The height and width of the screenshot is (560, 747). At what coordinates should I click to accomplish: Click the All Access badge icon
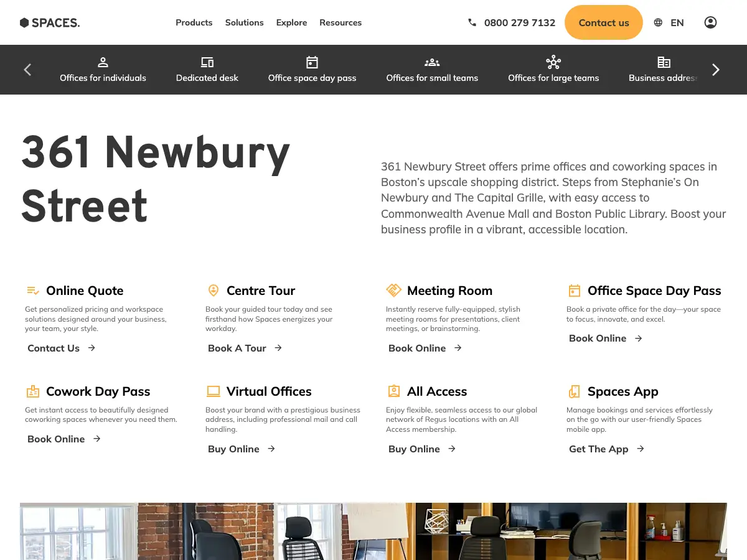[393, 391]
